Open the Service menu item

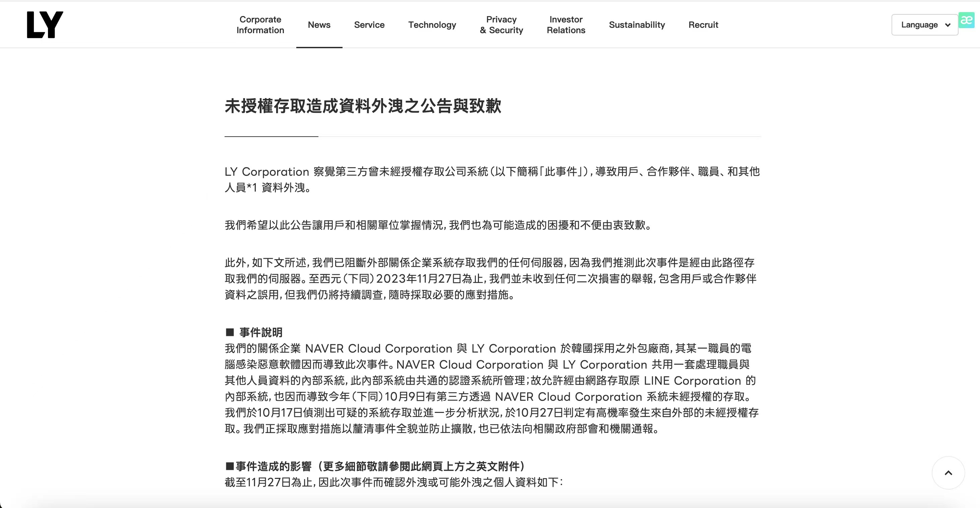(x=369, y=25)
